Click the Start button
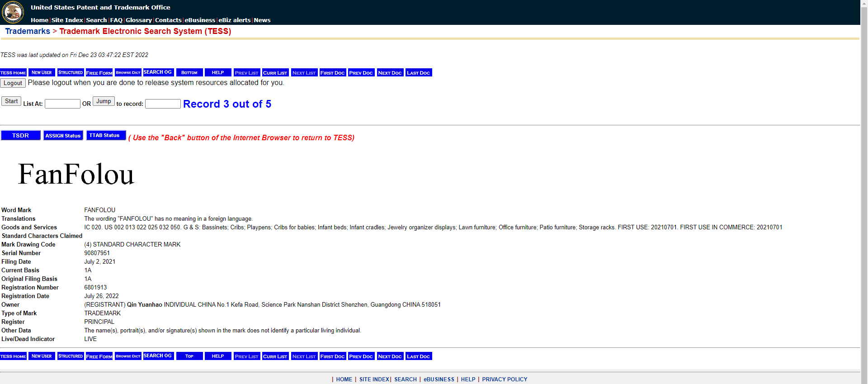This screenshot has height=384, width=868. coord(11,101)
